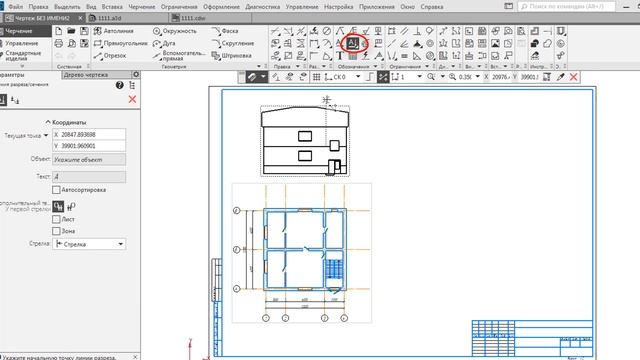
Task: Select the Автолиния tool
Action: (x=114, y=31)
